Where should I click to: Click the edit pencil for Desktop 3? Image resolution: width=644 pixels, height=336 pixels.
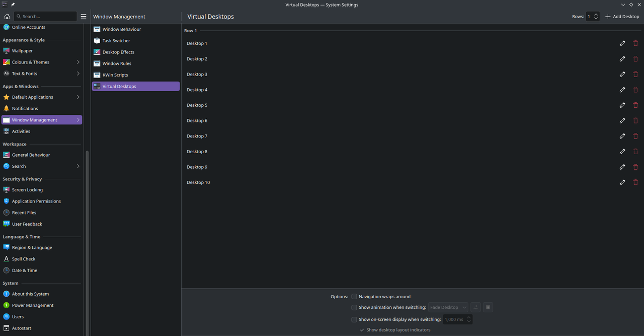pos(622,74)
